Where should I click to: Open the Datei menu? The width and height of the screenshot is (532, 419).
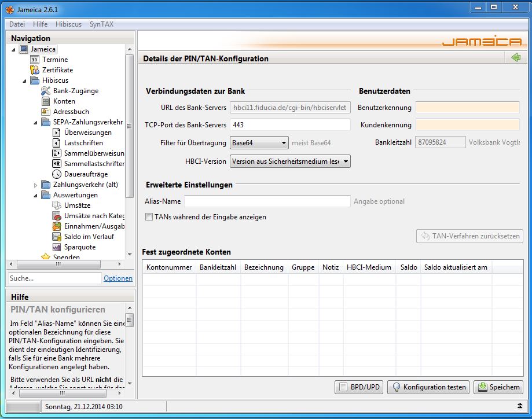pyautogui.click(x=17, y=24)
